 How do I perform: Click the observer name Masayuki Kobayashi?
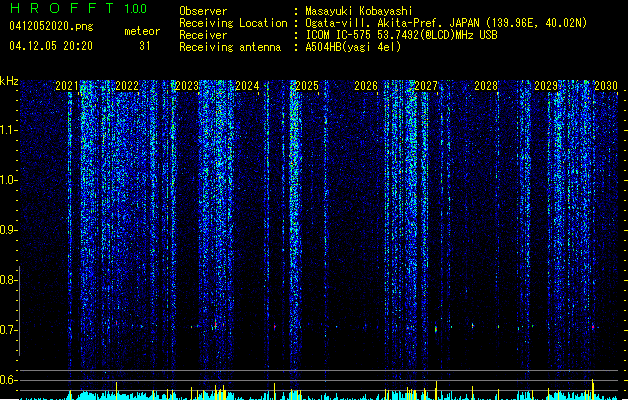tap(359, 11)
